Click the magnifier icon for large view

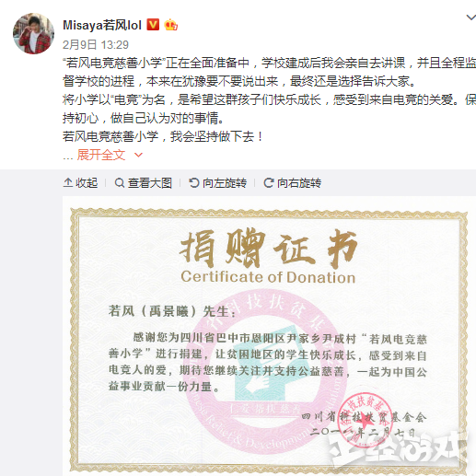pos(120,183)
